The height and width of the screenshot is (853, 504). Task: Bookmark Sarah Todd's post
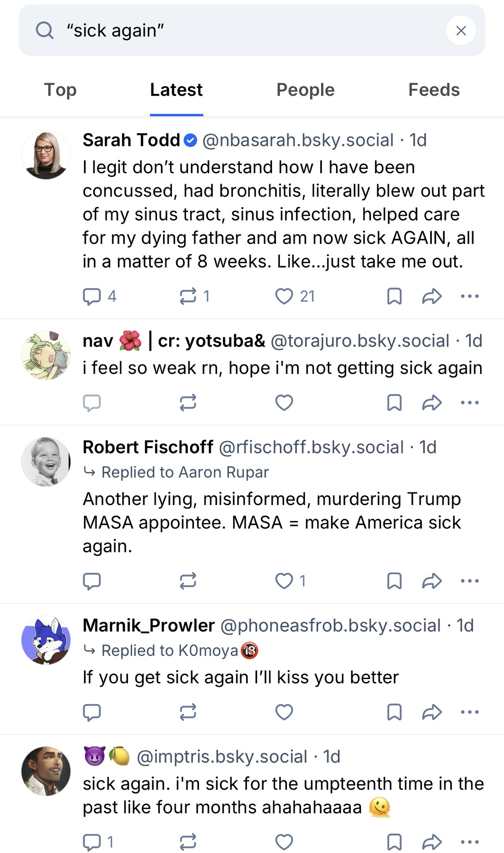tap(394, 296)
